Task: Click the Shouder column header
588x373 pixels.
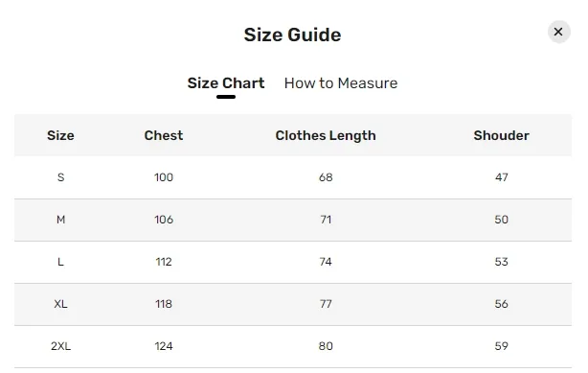Action: (x=502, y=135)
